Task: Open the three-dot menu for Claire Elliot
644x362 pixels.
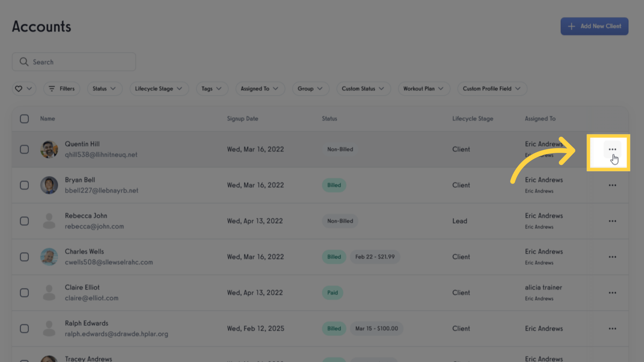Action: pos(612,293)
